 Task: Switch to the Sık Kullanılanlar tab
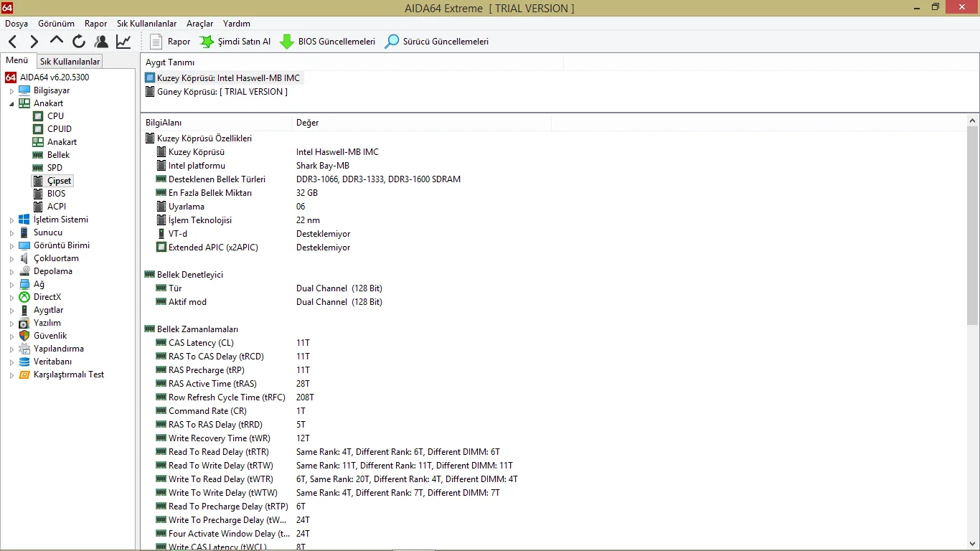pos(70,62)
